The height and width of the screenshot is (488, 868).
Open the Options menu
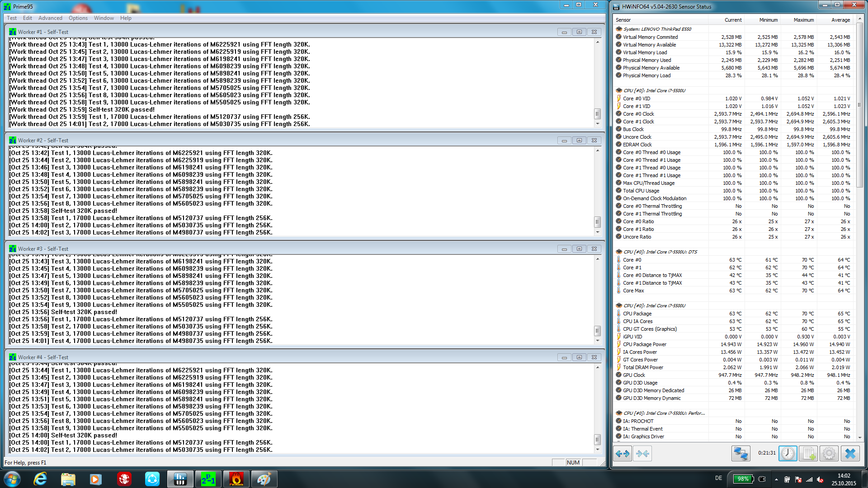pos(78,18)
